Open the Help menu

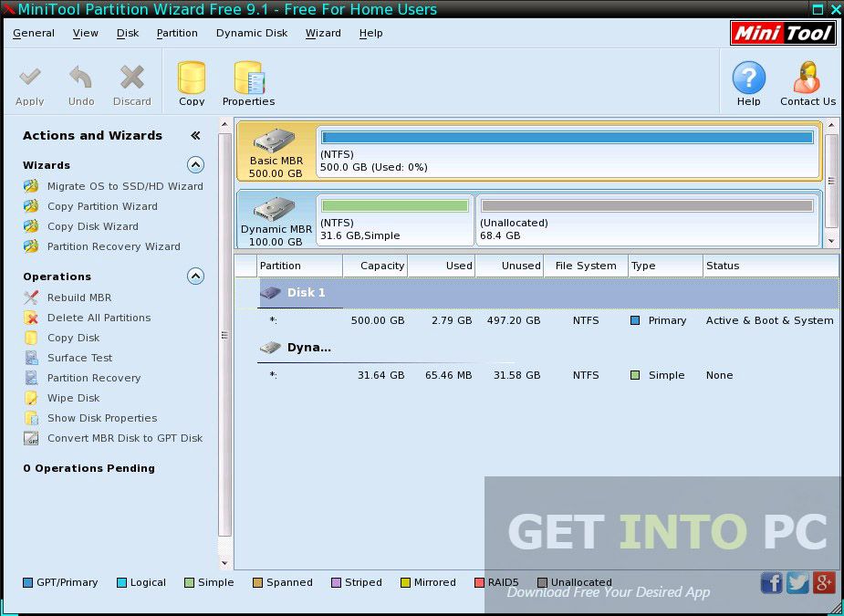point(370,33)
